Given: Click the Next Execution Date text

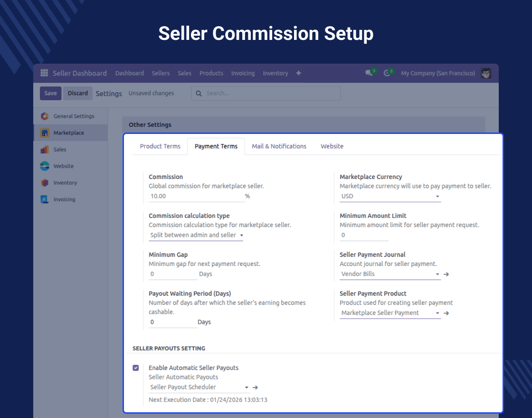Looking at the screenshot, I should (x=208, y=399).
